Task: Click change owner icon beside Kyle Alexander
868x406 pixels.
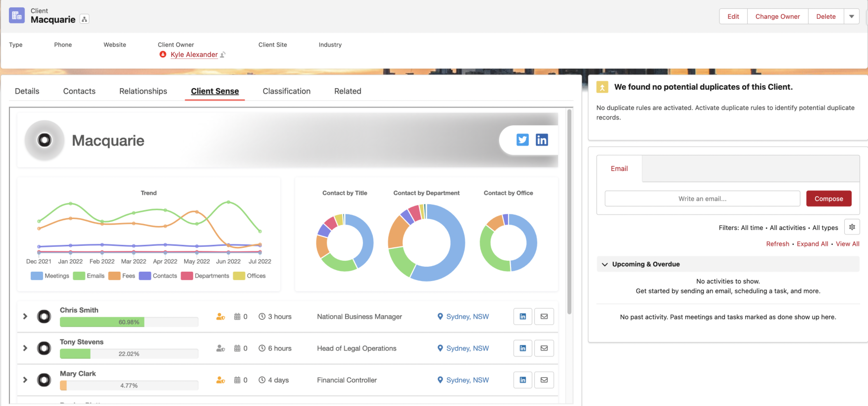Action: 223,55
